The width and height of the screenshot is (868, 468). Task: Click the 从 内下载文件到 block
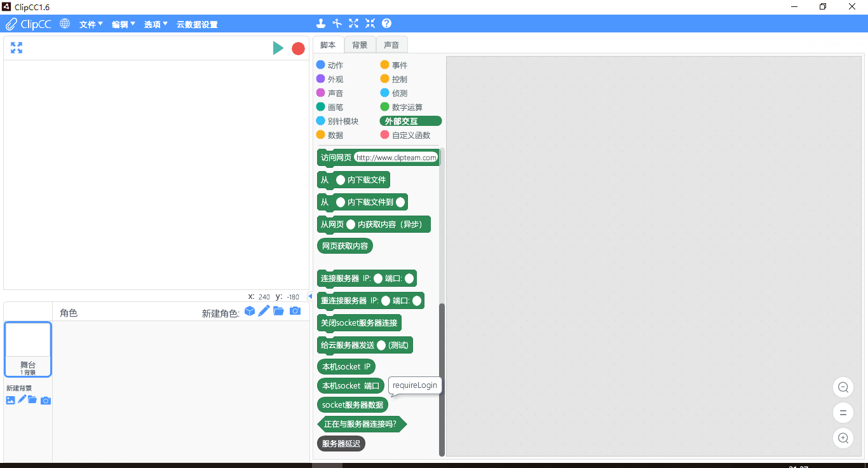(x=362, y=202)
